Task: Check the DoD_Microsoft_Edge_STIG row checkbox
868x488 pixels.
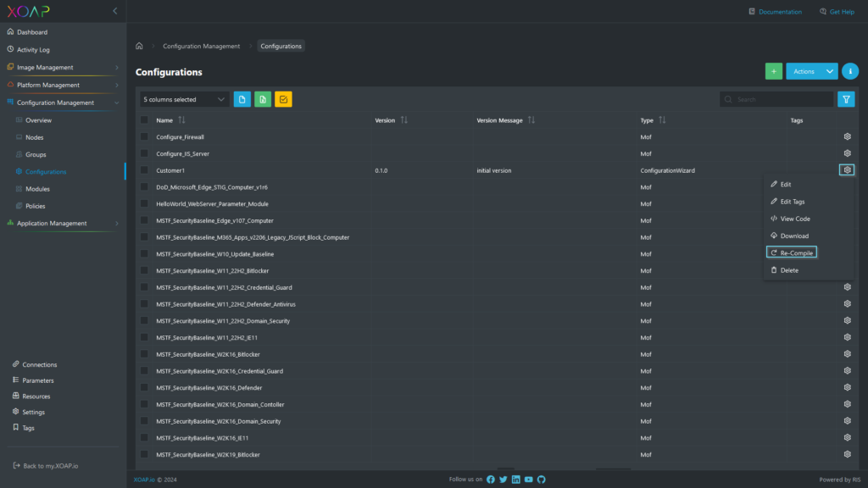Action: click(144, 187)
